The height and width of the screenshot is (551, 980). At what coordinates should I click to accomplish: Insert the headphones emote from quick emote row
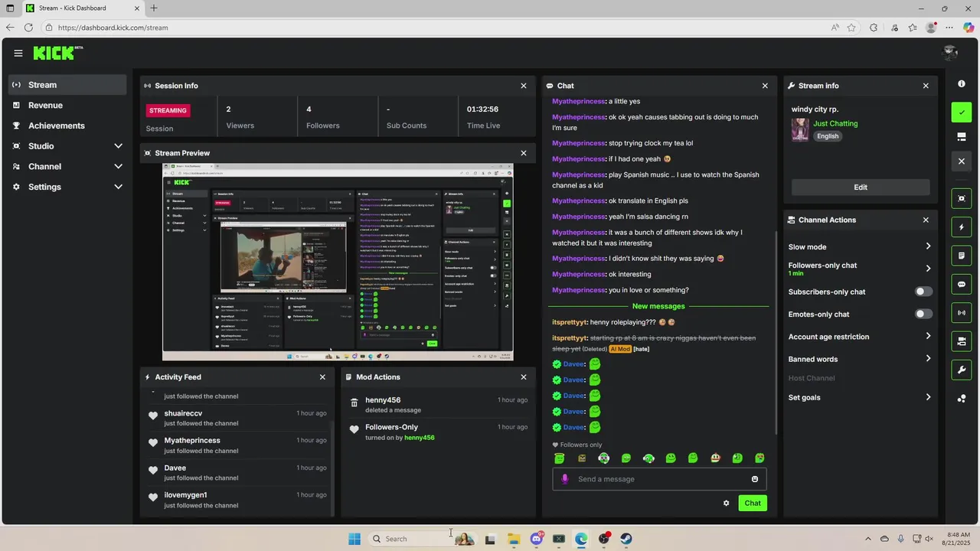tap(648, 458)
